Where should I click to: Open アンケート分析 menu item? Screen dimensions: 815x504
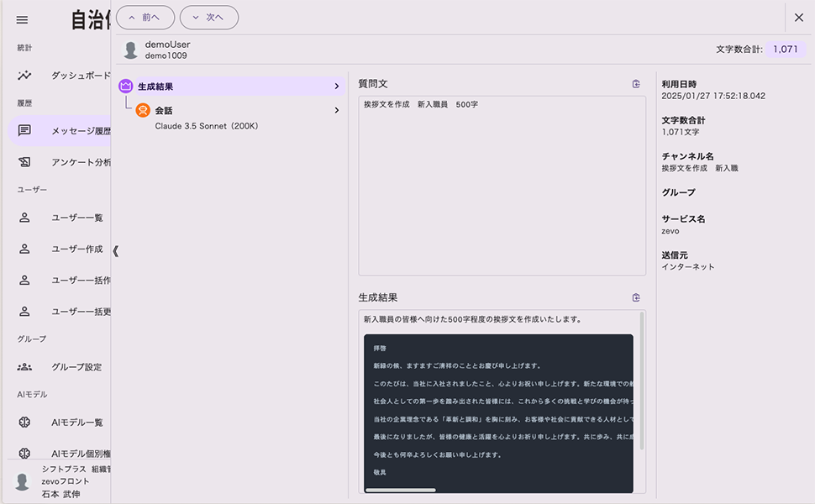click(60, 162)
